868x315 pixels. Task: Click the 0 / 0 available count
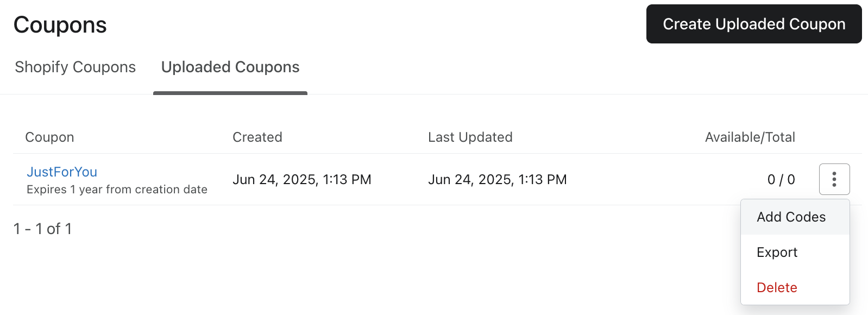pyautogui.click(x=781, y=180)
